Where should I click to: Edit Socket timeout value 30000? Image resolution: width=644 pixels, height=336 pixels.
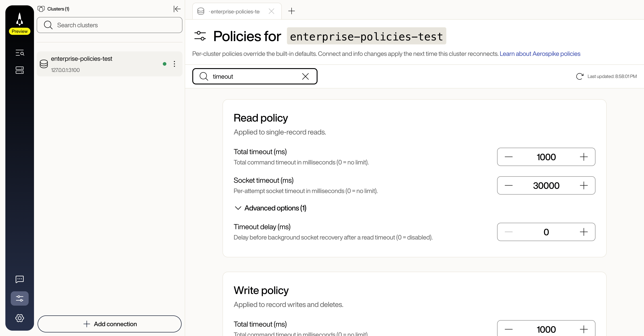(x=546, y=186)
